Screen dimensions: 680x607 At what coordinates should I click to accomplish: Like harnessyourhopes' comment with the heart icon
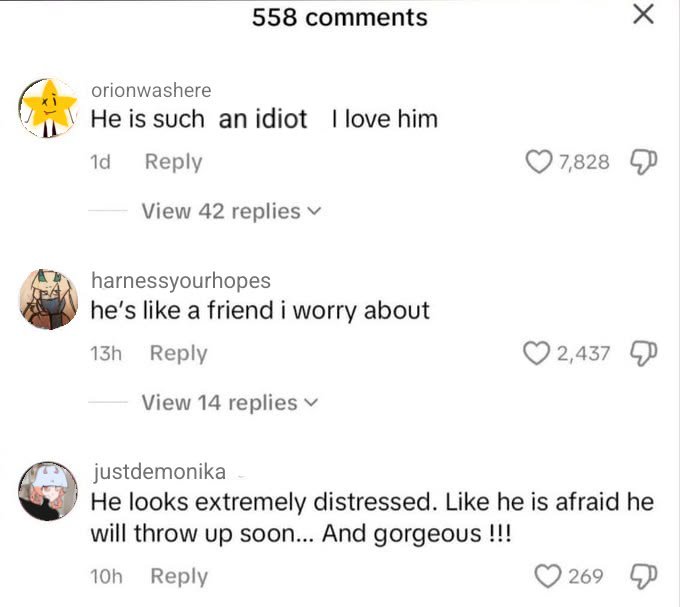(x=536, y=353)
